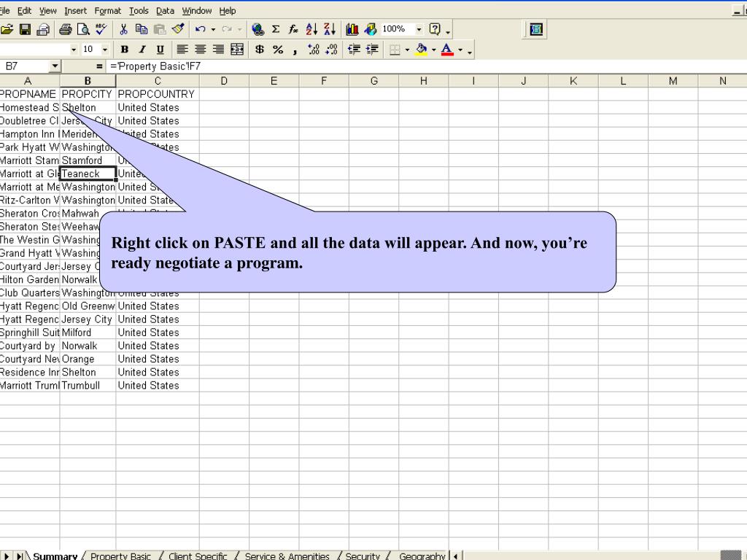Open the Font Color palette arrow
This screenshot has height=560, width=747.
coord(460,49)
